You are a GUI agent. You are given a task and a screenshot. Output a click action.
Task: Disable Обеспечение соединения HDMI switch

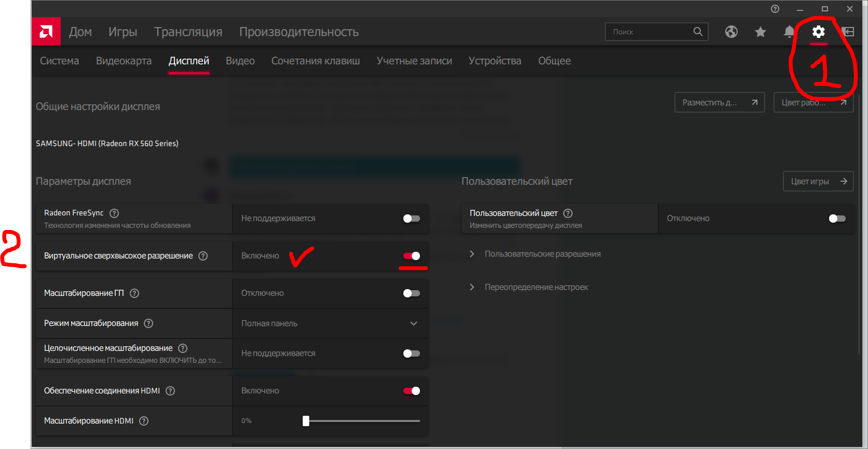pyautogui.click(x=412, y=391)
